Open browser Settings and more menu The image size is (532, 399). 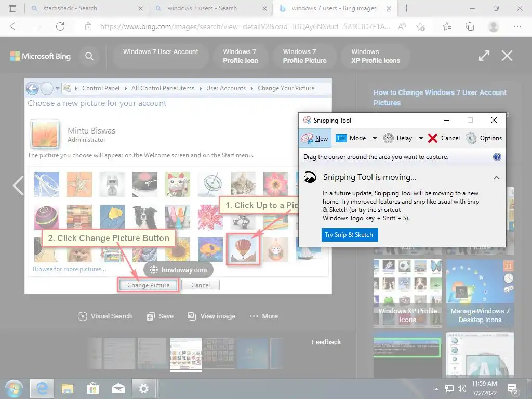(x=517, y=26)
